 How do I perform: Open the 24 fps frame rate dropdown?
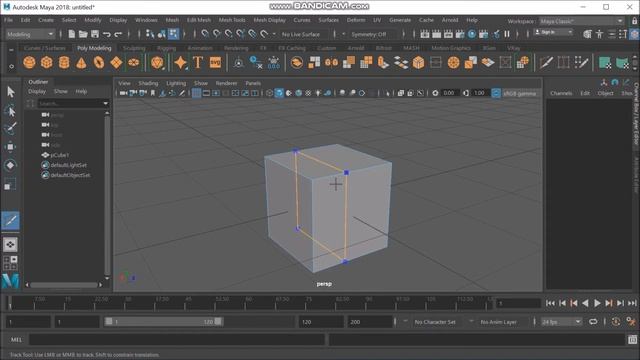pos(561,322)
